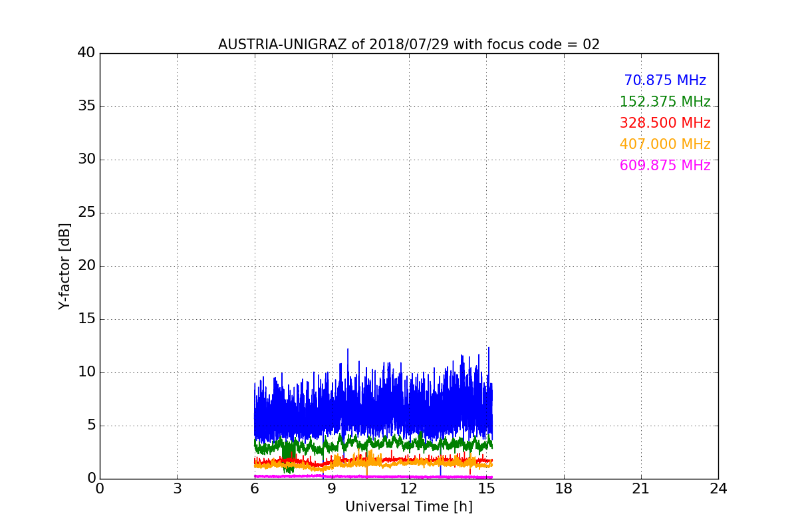Click the y-axis tick label 40

(x=86, y=53)
